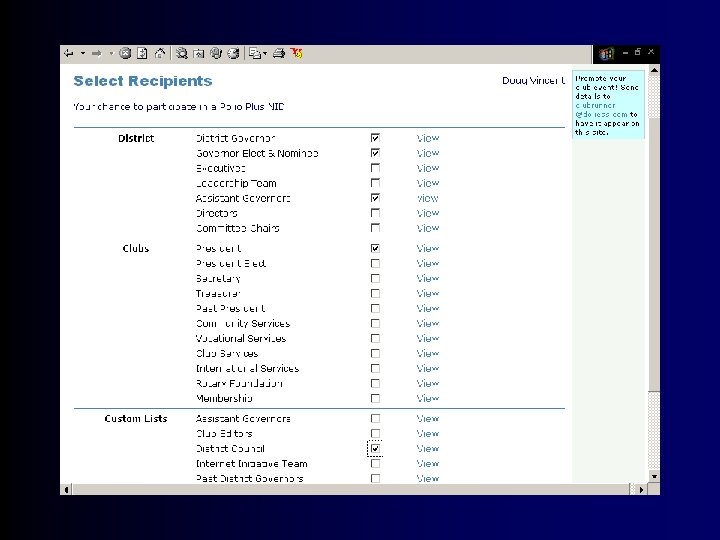Open View link for Treasurer
The height and width of the screenshot is (540, 720).
(x=428, y=293)
